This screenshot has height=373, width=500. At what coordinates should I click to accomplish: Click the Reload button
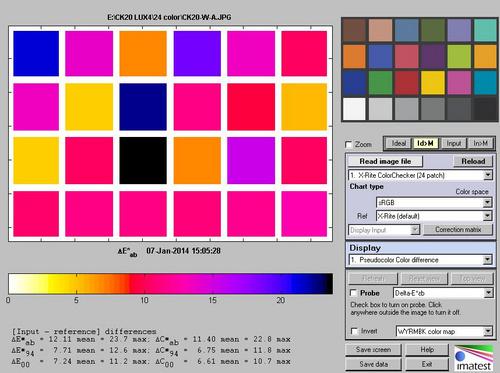pos(473,161)
